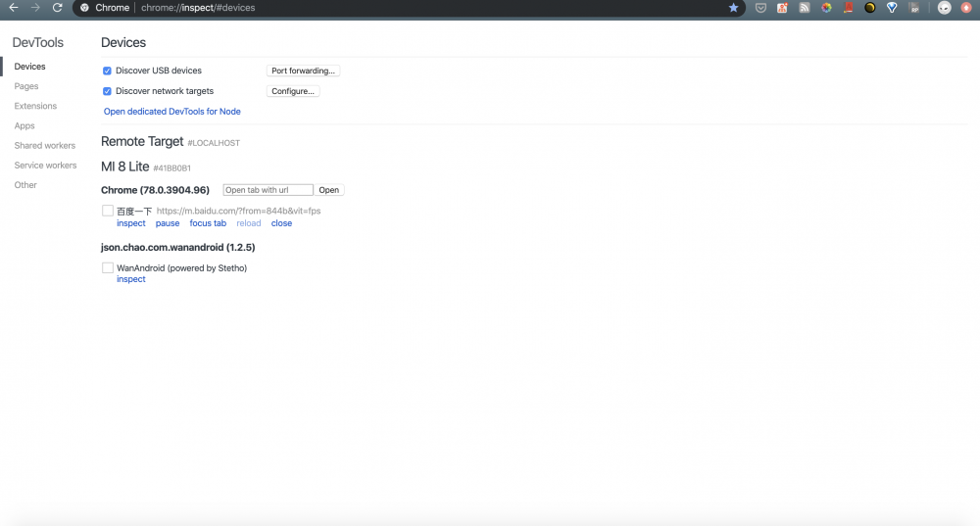Pause the baidu tab
The height and width of the screenshot is (526, 980).
point(168,223)
